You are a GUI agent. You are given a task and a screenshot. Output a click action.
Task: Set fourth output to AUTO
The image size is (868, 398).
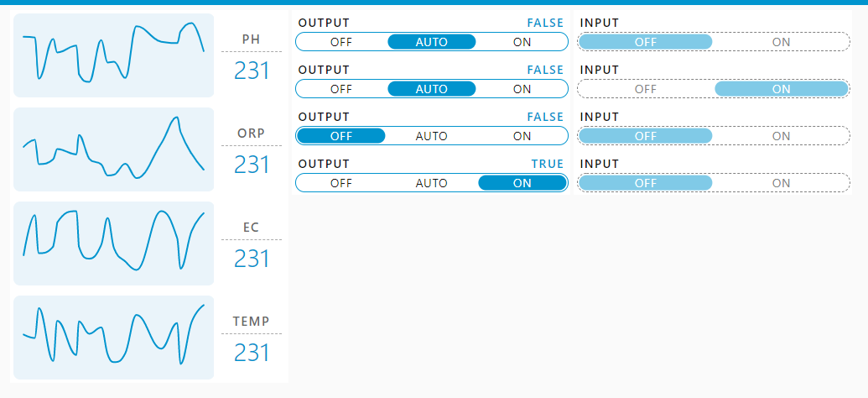(x=432, y=183)
